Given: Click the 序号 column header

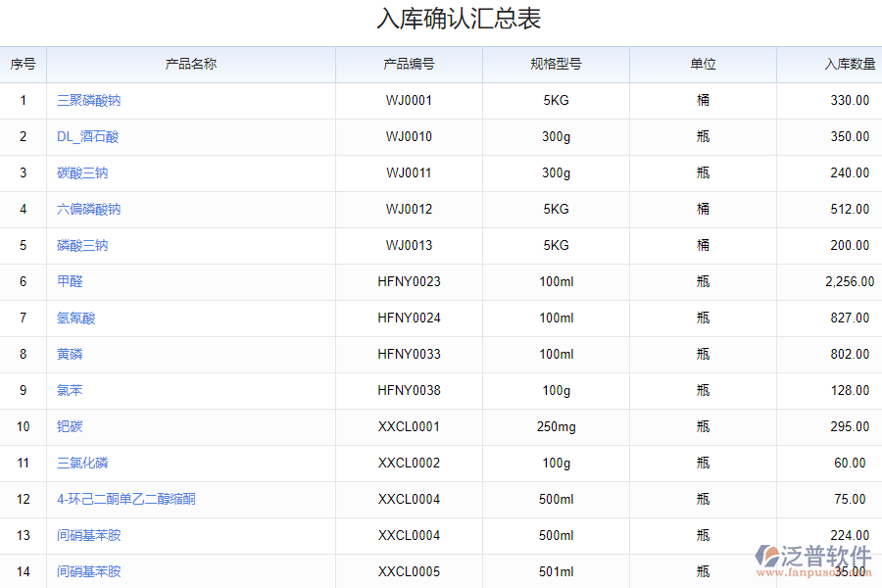Looking at the screenshot, I should 24,65.
